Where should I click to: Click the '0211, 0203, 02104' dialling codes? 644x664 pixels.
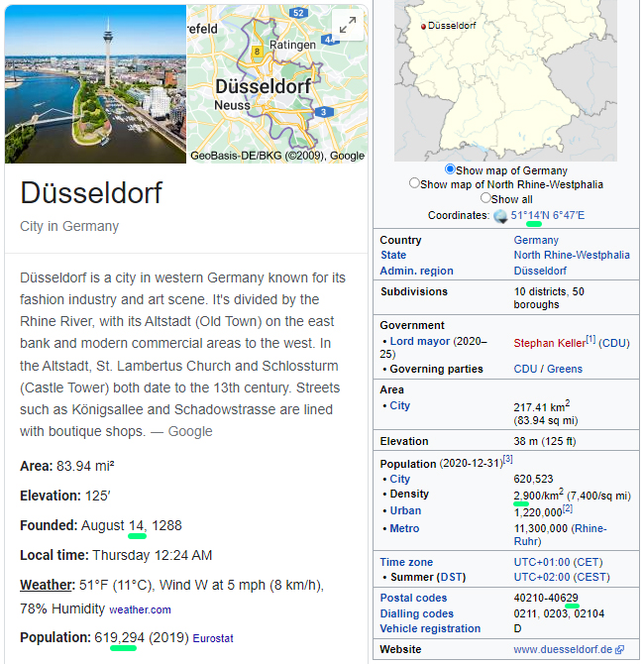coord(559,613)
